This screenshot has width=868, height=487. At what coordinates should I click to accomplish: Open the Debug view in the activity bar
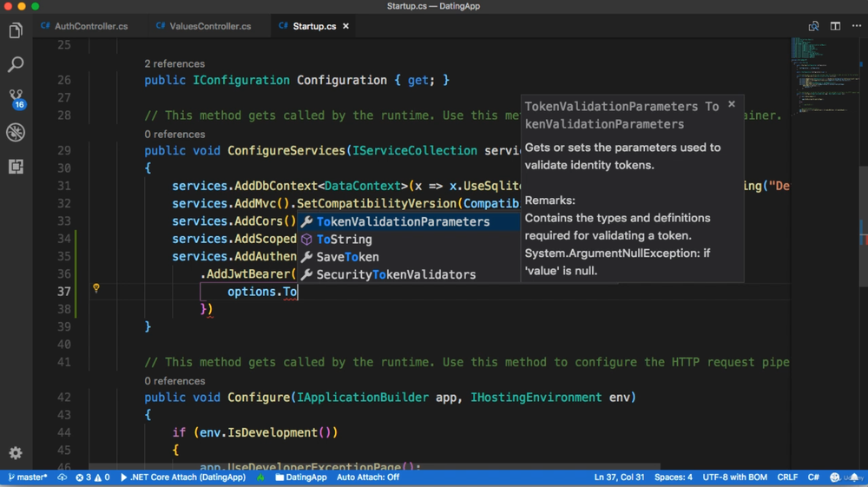click(16, 133)
